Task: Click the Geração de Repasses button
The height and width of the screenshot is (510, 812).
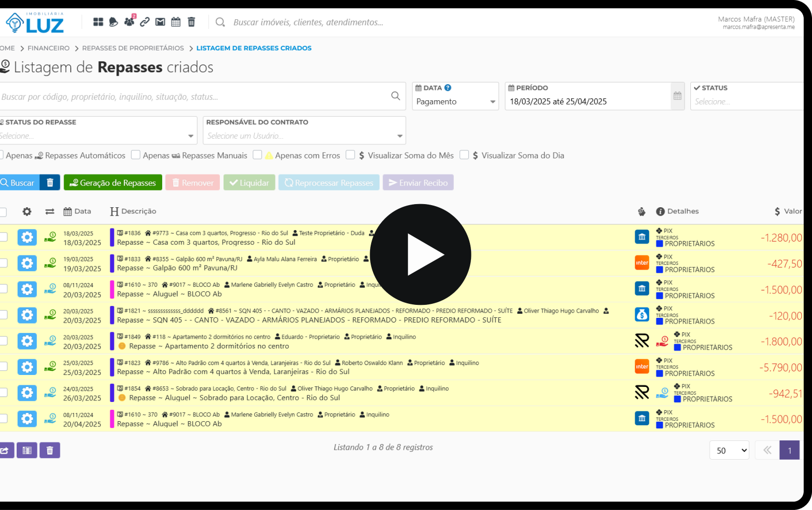Action: [x=113, y=183]
